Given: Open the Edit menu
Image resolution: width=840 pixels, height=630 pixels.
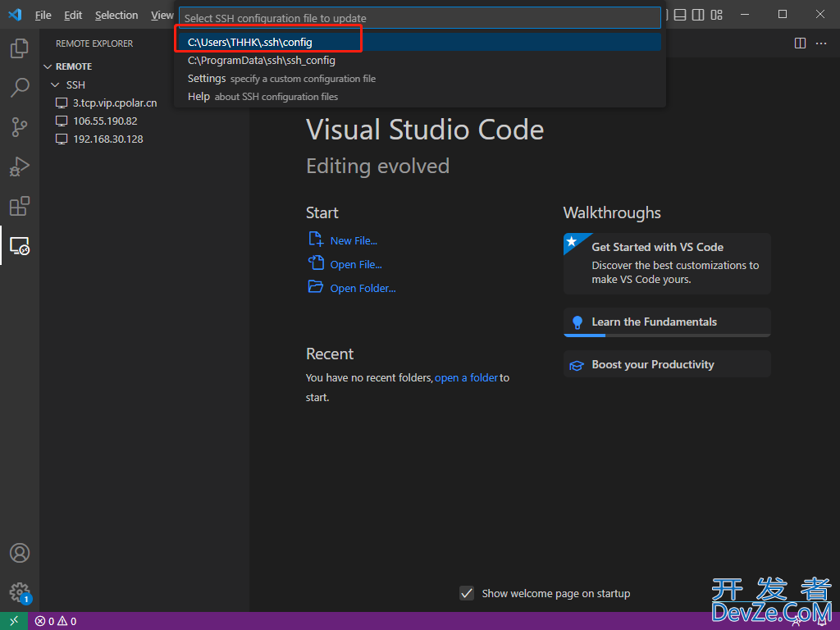Looking at the screenshot, I should pyautogui.click(x=73, y=15).
